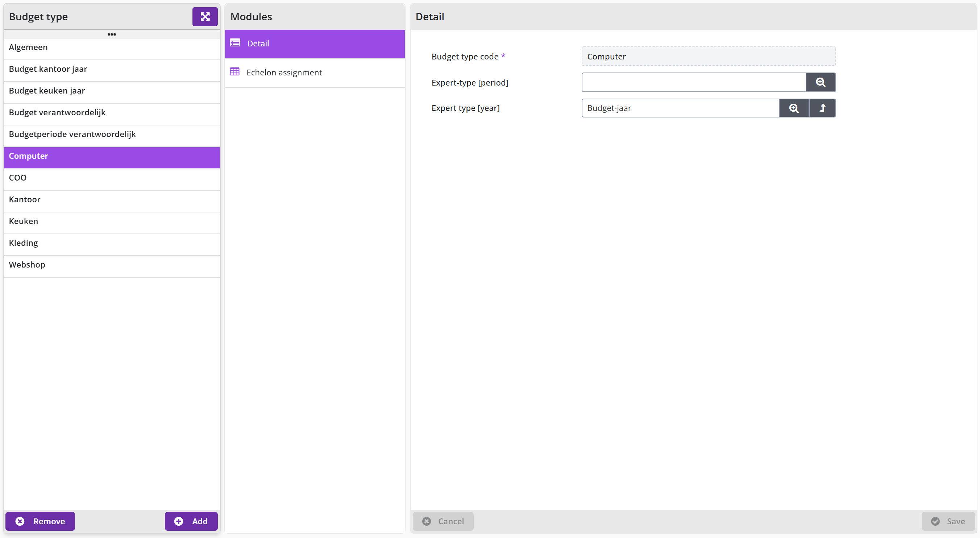The image size is (980, 538).
Task: Focus the Expert-type [period] input field
Action: pos(694,82)
